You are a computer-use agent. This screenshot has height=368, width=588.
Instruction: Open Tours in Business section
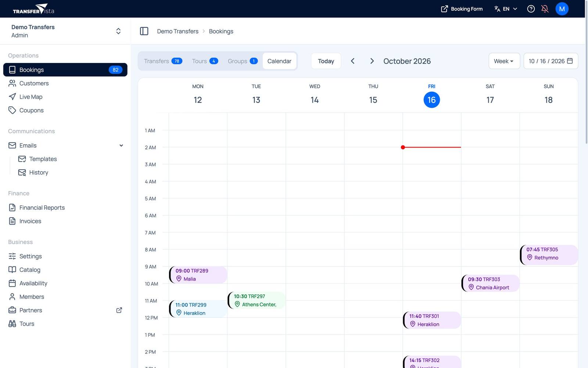(x=65, y=324)
